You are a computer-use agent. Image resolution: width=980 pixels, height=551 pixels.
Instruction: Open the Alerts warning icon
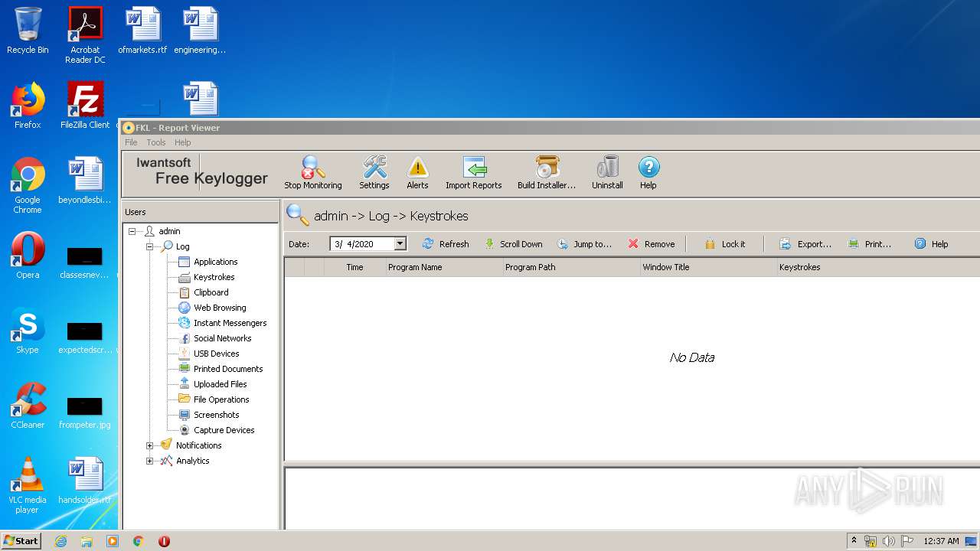pos(417,172)
